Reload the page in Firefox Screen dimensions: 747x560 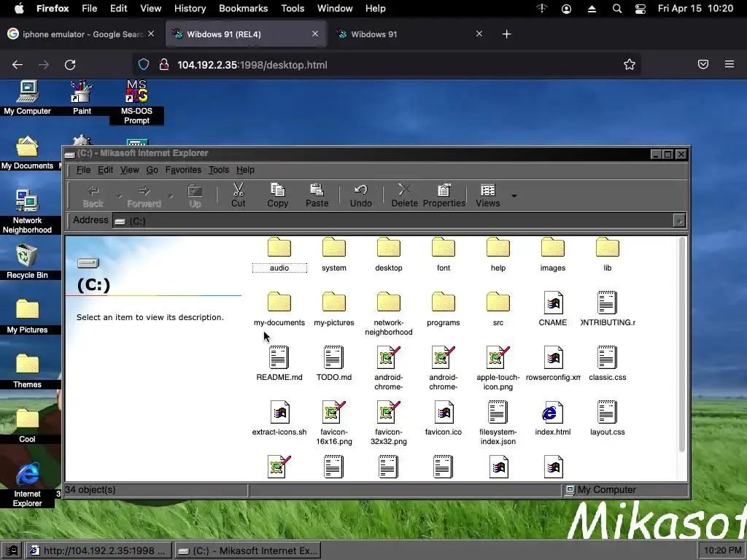pos(70,65)
